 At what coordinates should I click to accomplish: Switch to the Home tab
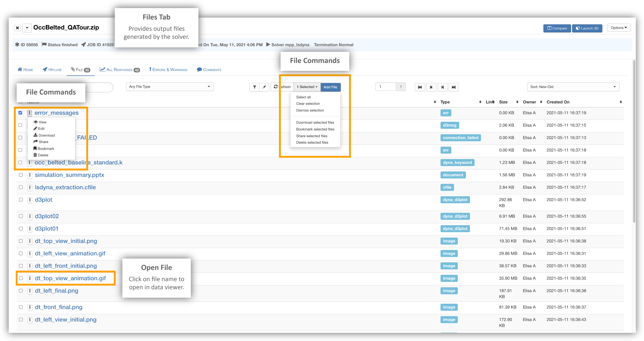click(25, 70)
